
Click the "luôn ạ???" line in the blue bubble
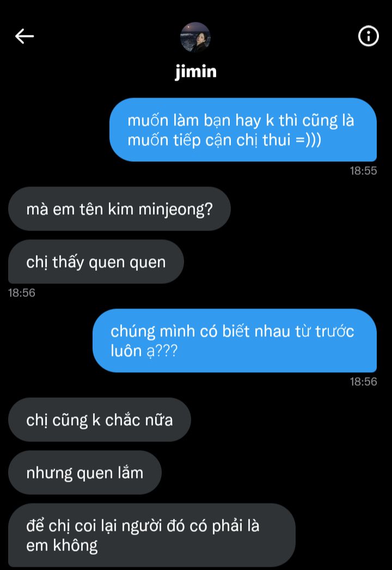144,351
